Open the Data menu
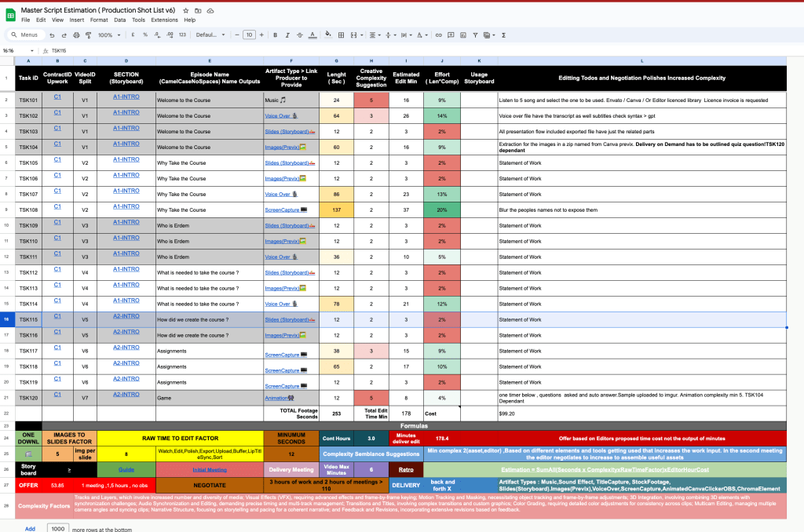 tap(120, 20)
